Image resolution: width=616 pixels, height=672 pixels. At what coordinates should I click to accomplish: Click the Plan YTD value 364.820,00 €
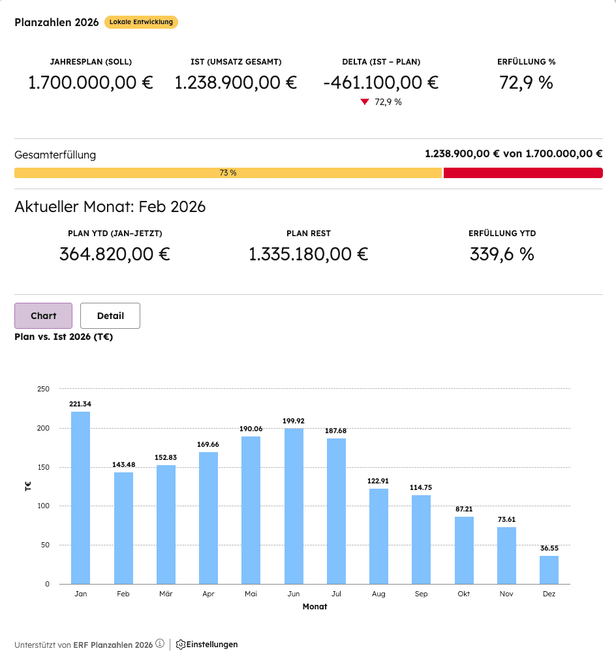pyautogui.click(x=114, y=254)
